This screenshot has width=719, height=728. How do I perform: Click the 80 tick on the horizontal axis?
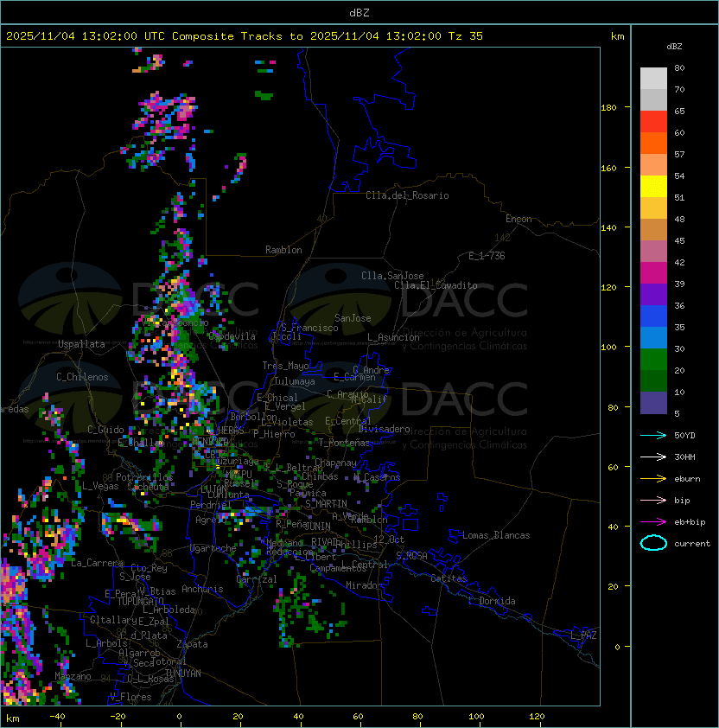click(x=417, y=717)
